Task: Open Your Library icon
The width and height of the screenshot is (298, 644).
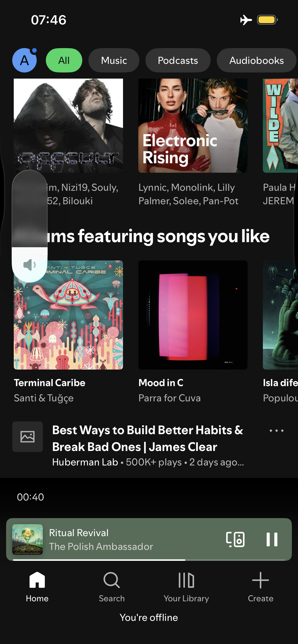Action: [186, 580]
